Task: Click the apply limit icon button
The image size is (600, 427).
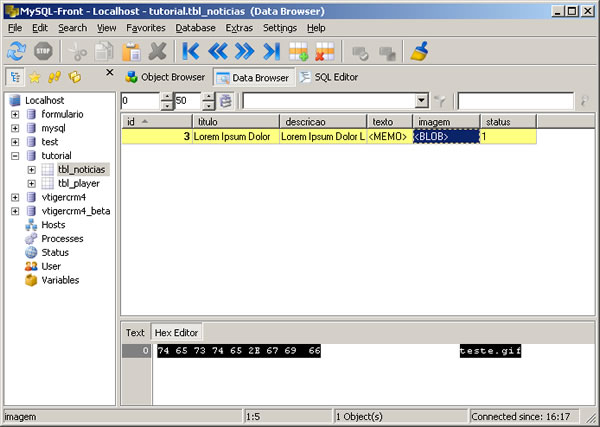Action: pos(226,101)
